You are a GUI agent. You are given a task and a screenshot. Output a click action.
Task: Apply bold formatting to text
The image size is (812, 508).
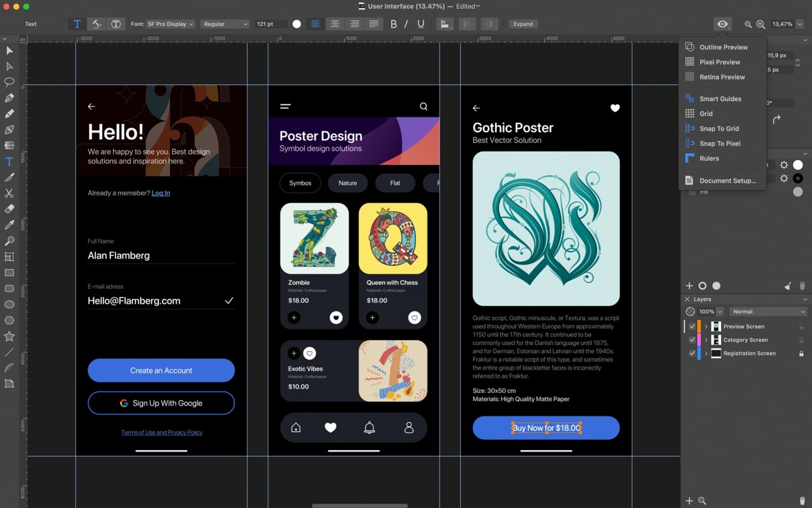(393, 24)
